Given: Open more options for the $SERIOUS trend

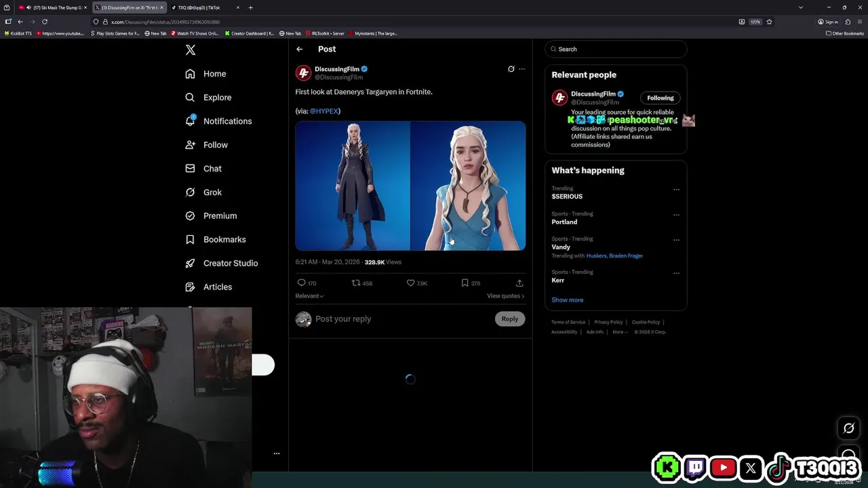Looking at the screenshot, I should pyautogui.click(x=676, y=190).
